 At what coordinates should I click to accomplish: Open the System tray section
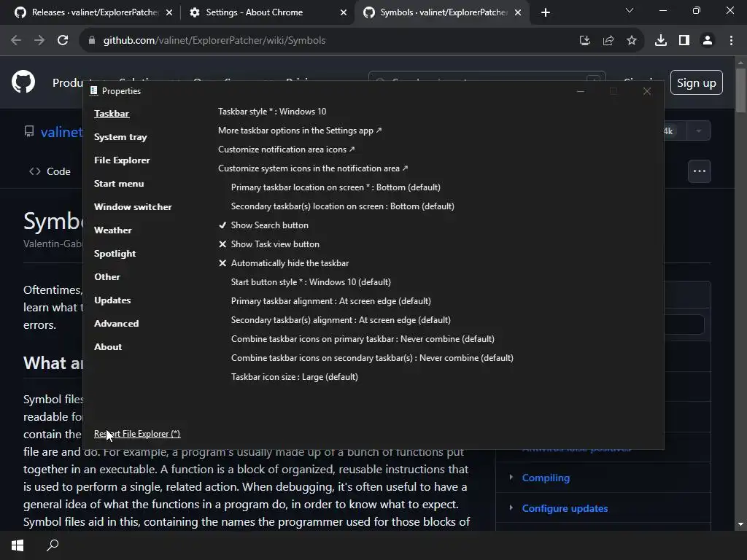(120, 136)
